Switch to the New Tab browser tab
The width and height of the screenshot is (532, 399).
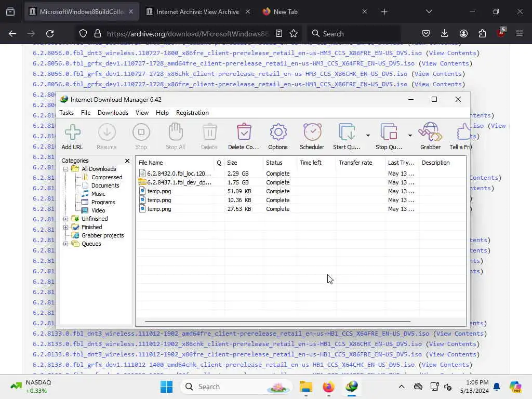coord(285,12)
